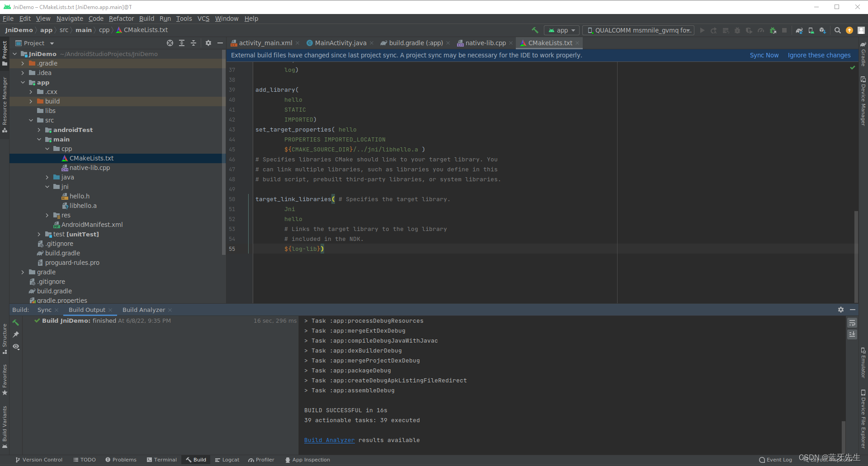Open the Build Analyzer results link
Screen dimensions: 868x466
pos(329,440)
